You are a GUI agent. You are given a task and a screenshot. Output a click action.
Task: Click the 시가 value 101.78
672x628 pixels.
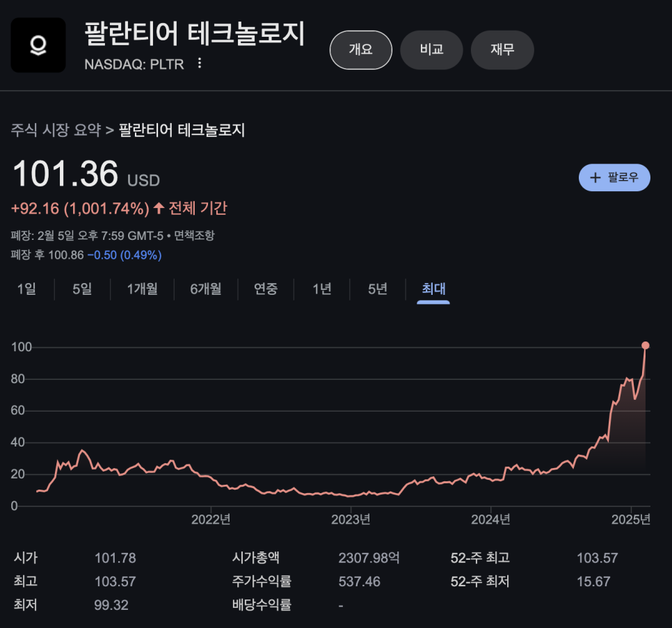pyautogui.click(x=115, y=558)
